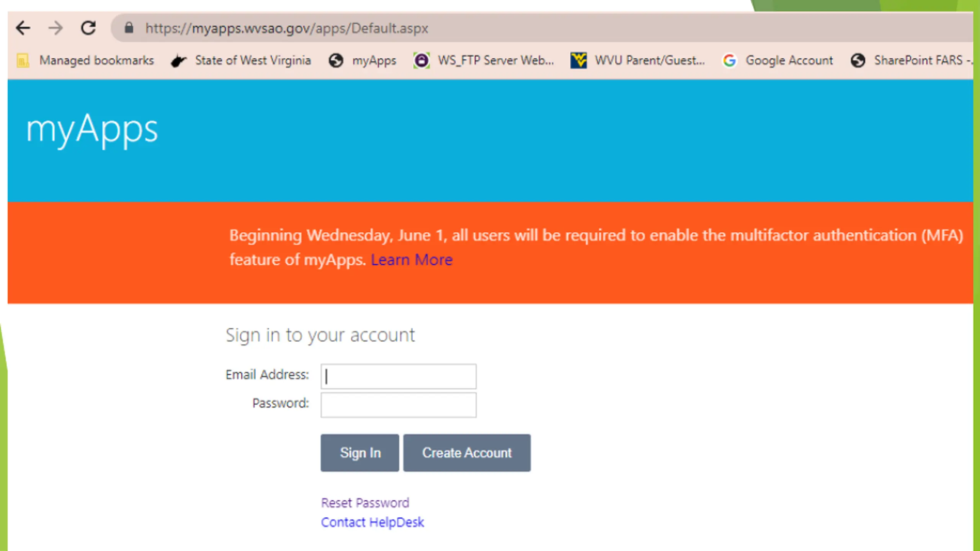Open the myApps bookmark

pyautogui.click(x=363, y=60)
